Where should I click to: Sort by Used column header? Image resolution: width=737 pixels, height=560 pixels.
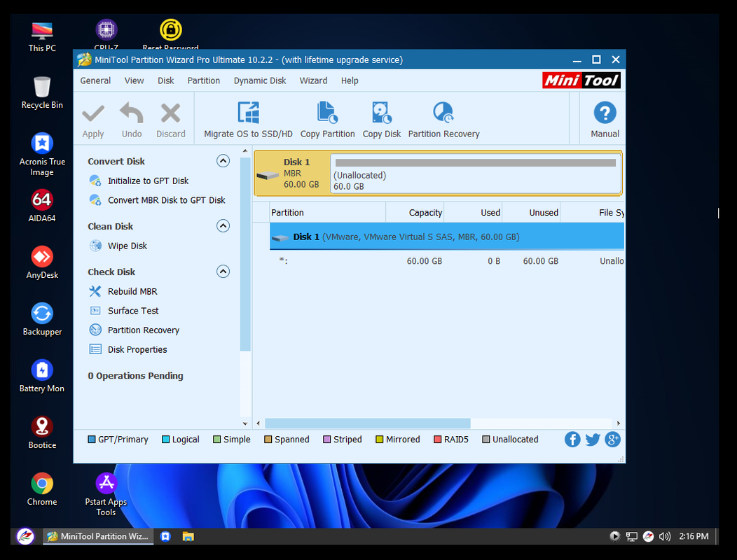coord(473,212)
